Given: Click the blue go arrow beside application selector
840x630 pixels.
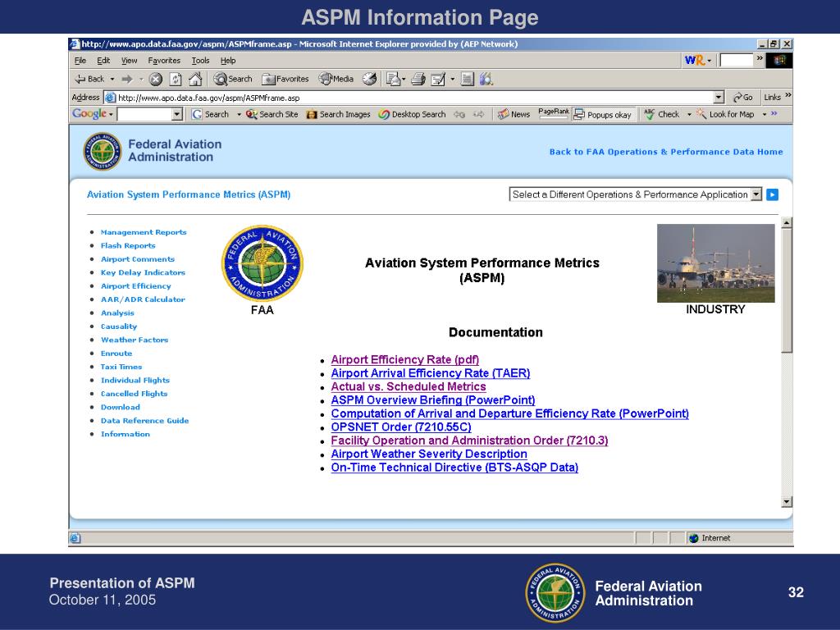Looking at the screenshot, I should coord(772,194).
